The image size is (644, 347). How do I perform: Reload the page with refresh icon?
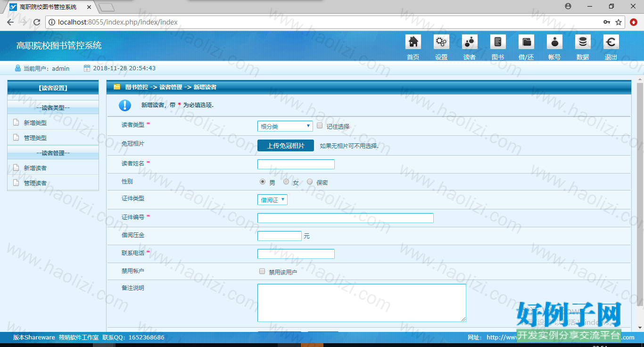click(x=37, y=22)
